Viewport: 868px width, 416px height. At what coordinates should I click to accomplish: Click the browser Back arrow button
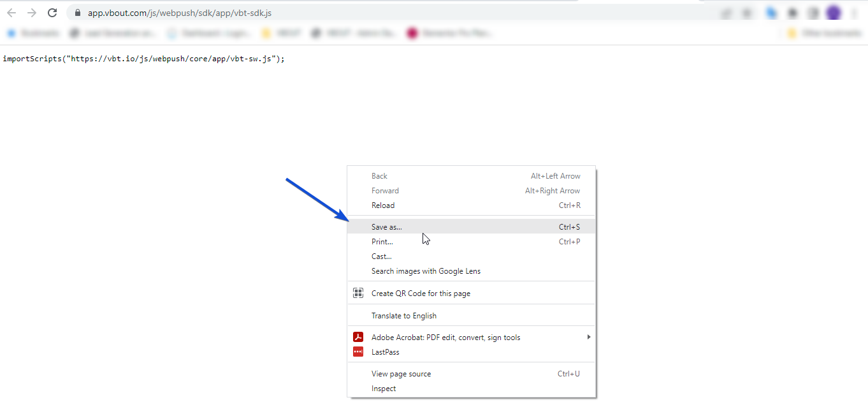pos(11,13)
